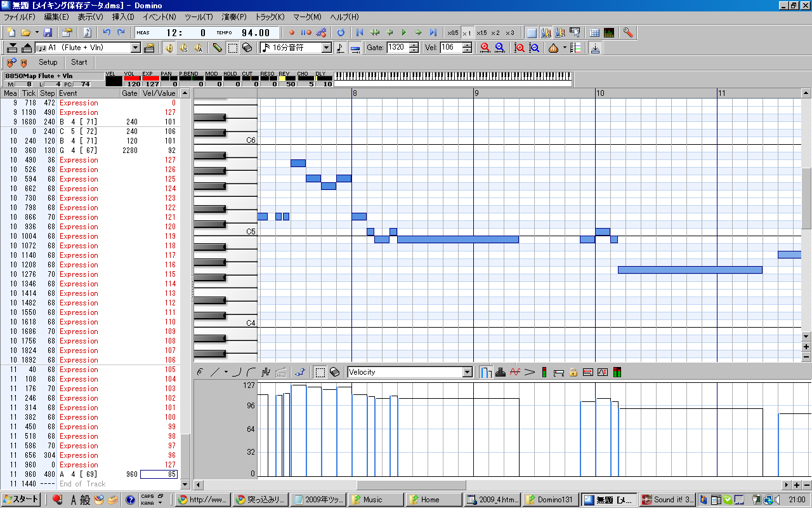This screenshot has height=508, width=812.
Task: Click the save floppy disk icon
Action: click(x=48, y=32)
